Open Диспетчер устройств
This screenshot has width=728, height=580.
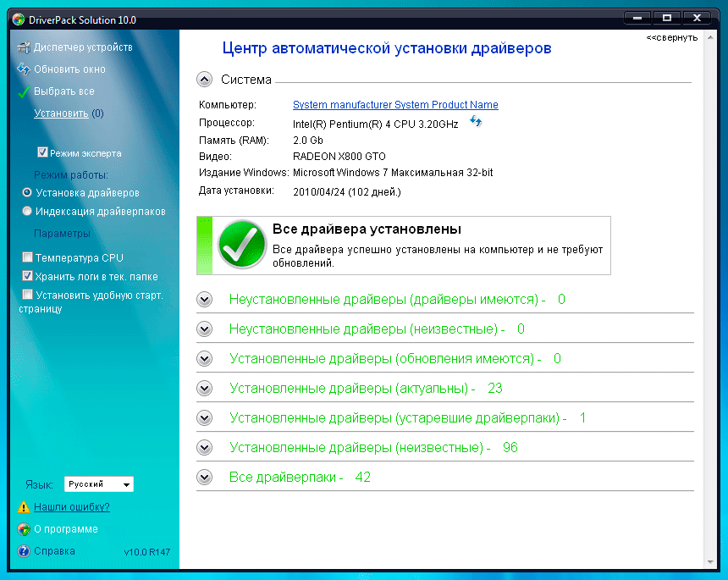click(83, 47)
